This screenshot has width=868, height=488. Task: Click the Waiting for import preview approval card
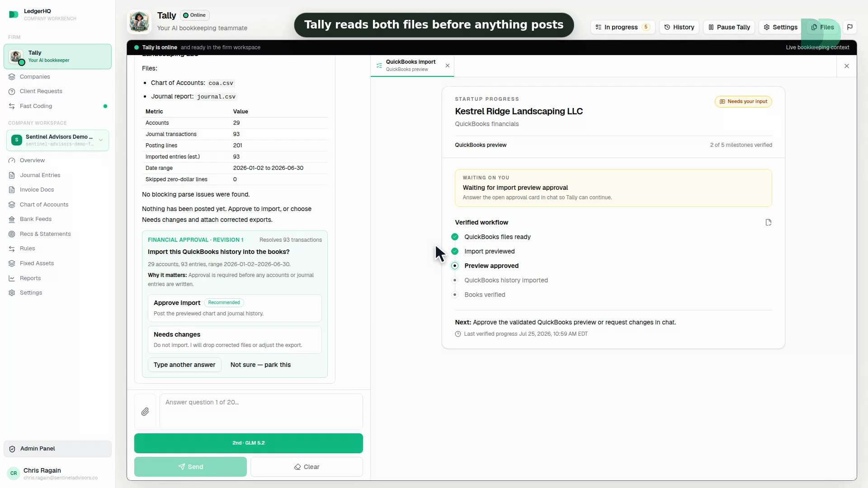tap(613, 188)
